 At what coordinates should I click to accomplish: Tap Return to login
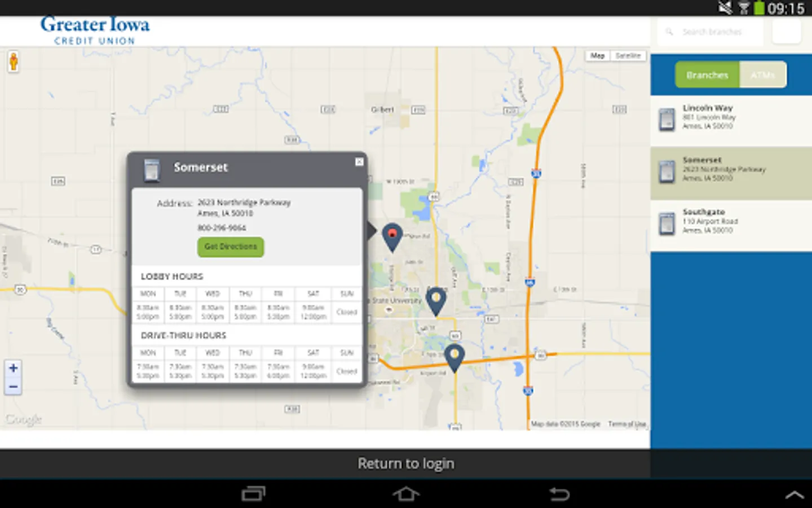[406, 464]
